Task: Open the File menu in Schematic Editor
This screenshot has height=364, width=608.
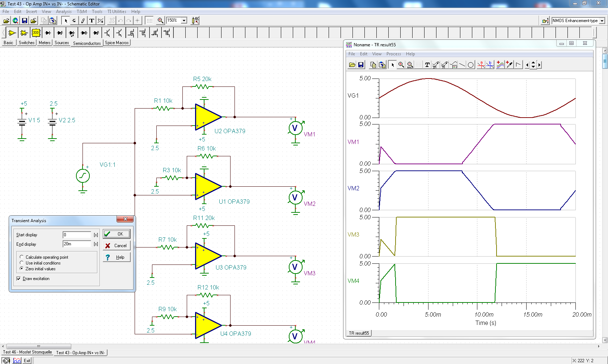Action: point(6,12)
